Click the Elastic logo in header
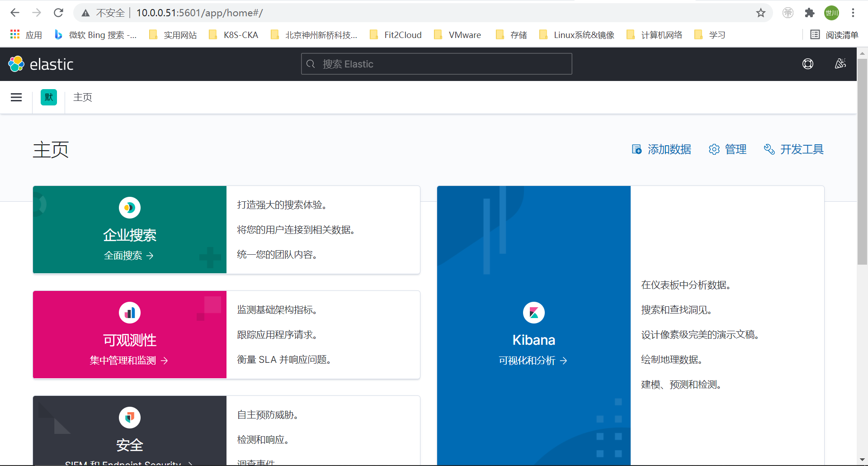The image size is (868, 466). [41, 64]
